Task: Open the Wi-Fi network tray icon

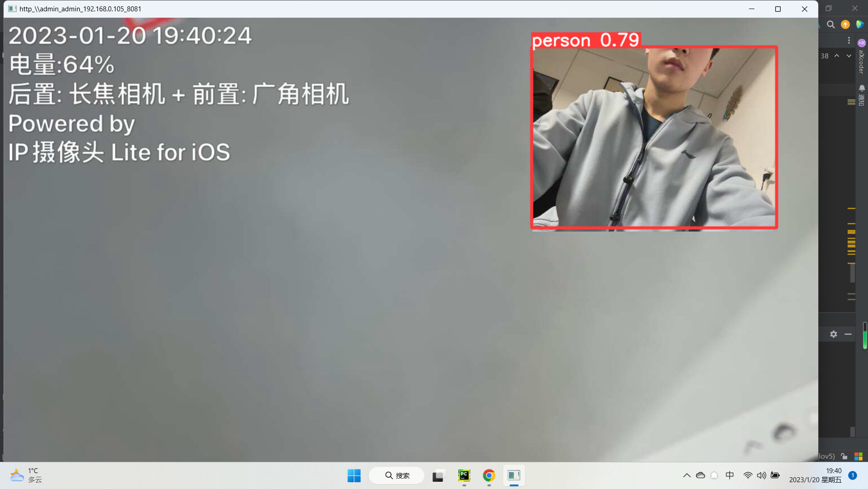Action: pyautogui.click(x=748, y=475)
